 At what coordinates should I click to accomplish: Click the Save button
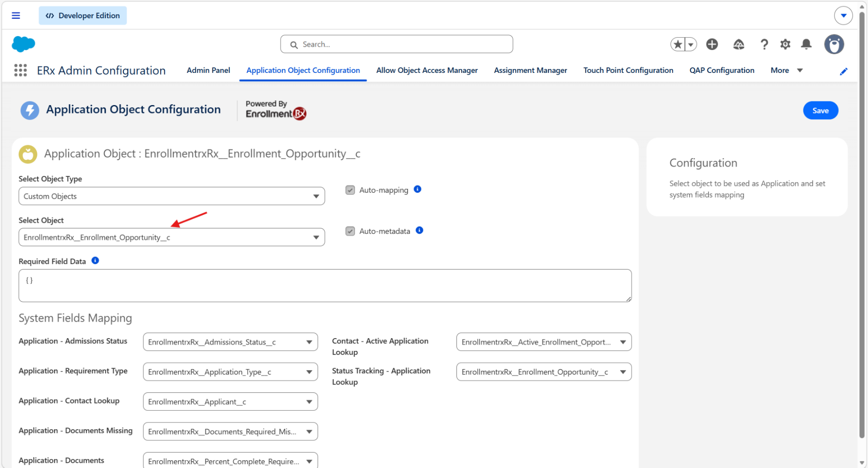(x=821, y=111)
